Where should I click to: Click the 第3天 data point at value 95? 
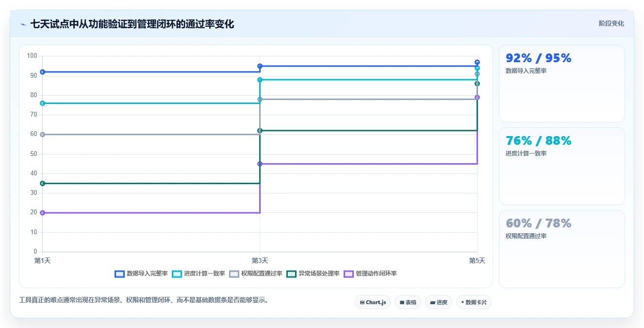click(260, 66)
